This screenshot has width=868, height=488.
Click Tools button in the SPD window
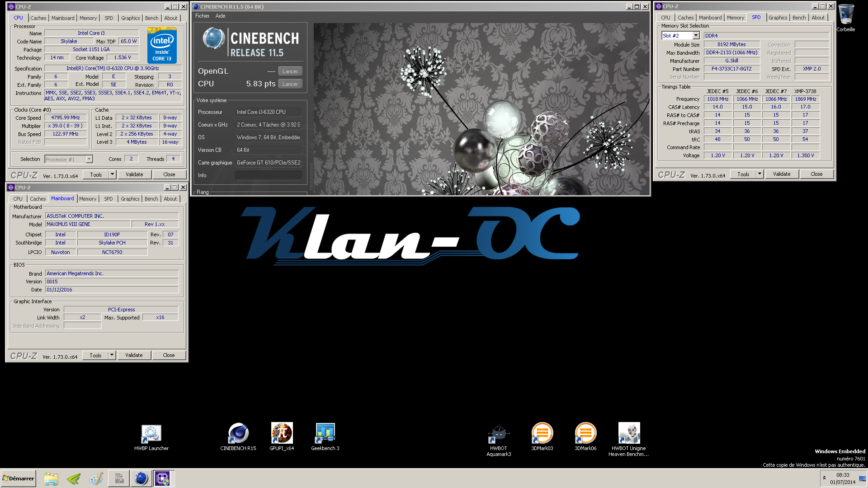[x=744, y=174]
